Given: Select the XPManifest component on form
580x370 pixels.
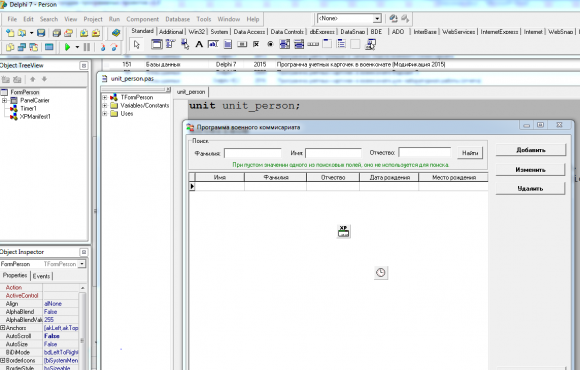Looking at the screenshot, I should pos(344,231).
